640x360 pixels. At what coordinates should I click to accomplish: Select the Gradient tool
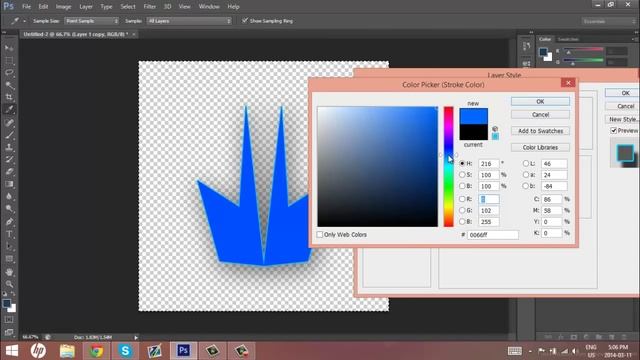click(9, 184)
